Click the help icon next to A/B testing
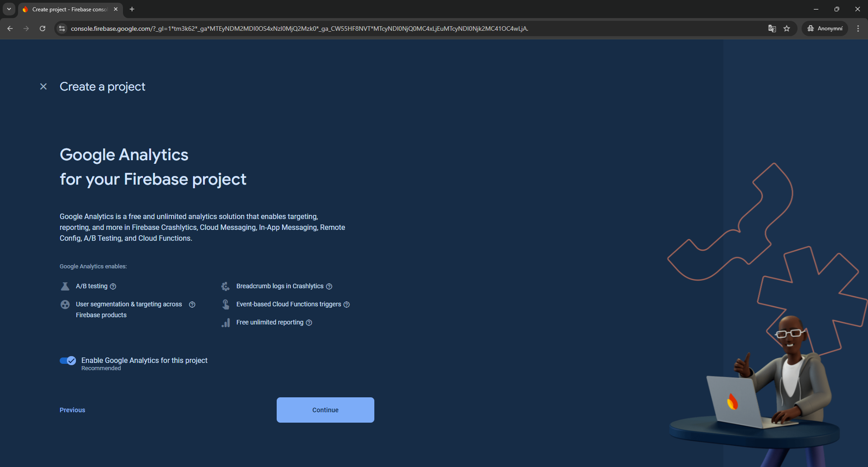This screenshot has height=467, width=868. (113, 286)
